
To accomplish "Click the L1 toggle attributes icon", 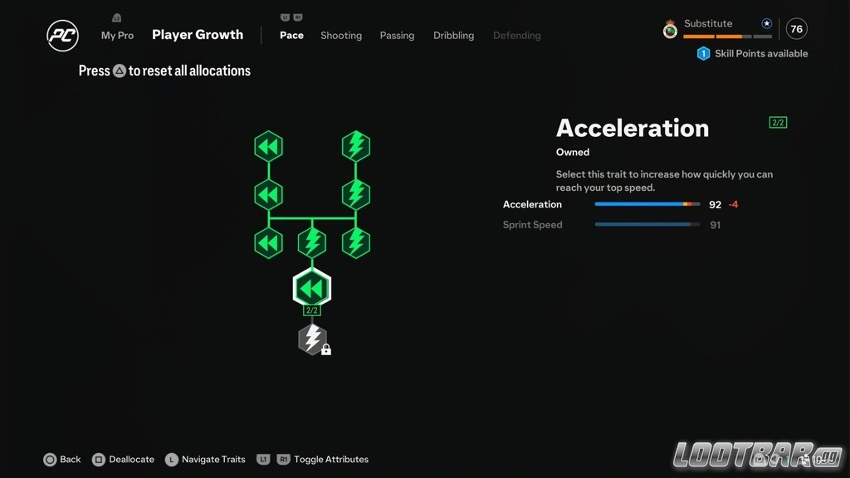I will pos(263,459).
